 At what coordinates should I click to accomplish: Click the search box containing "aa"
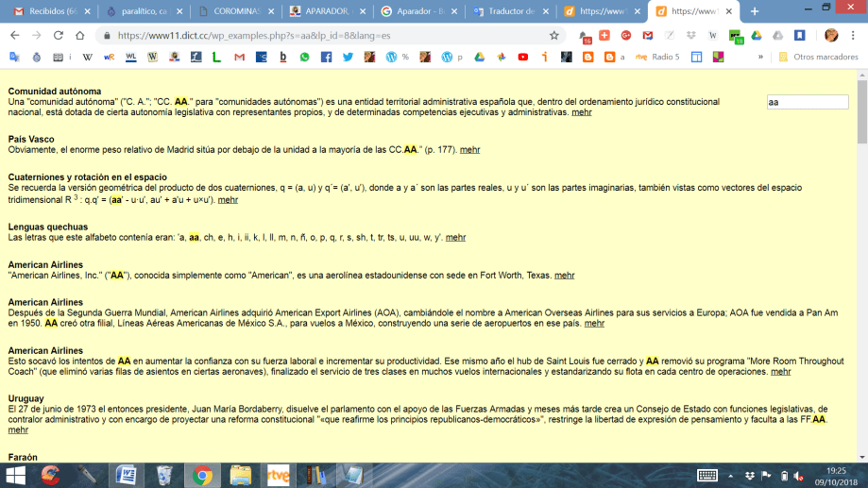[807, 102]
